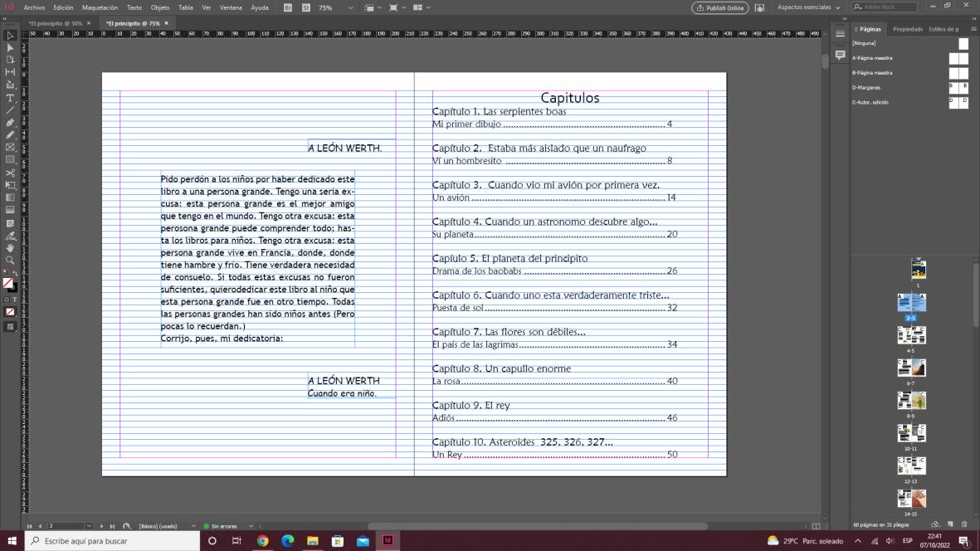Open the [Básico] (usado) profile dropdown

click(x=193, y=526)
